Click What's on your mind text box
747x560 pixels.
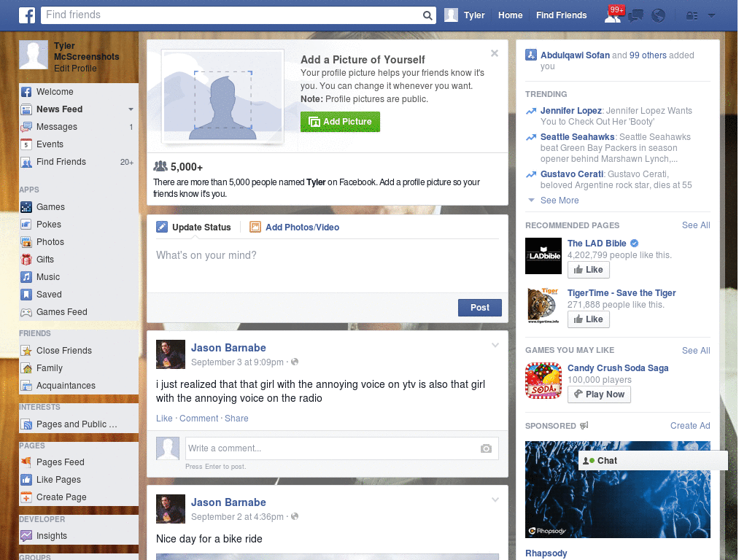328,267
